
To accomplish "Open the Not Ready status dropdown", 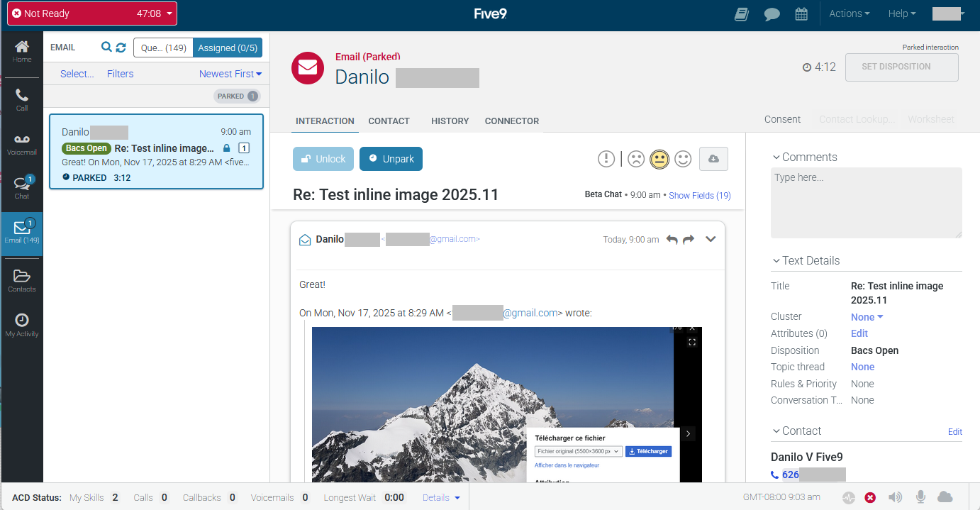I will [x=92, y=13].
